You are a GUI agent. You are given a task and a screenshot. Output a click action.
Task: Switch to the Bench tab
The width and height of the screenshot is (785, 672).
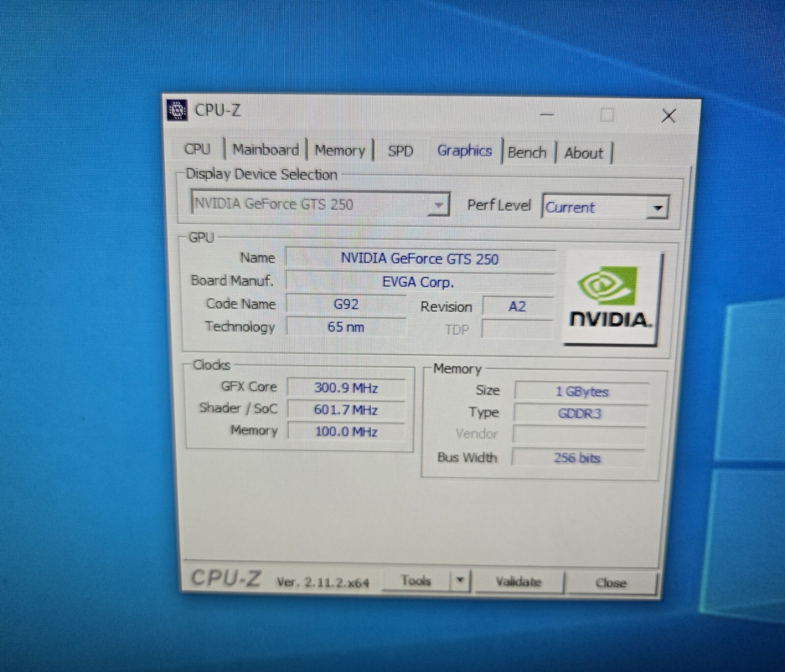[x=527, y=152]
